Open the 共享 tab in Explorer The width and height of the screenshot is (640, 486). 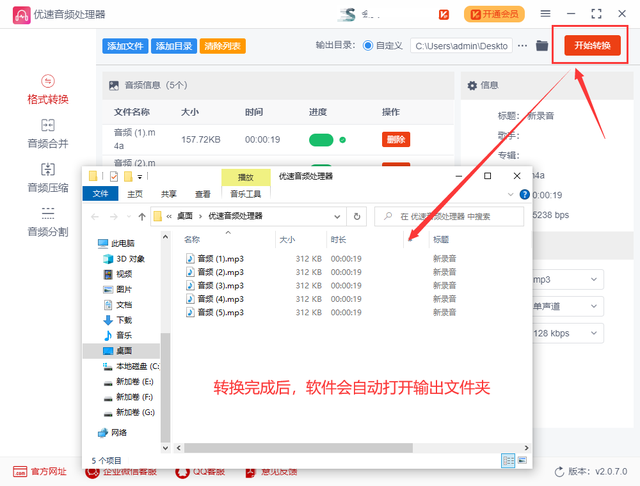point(169,194)
